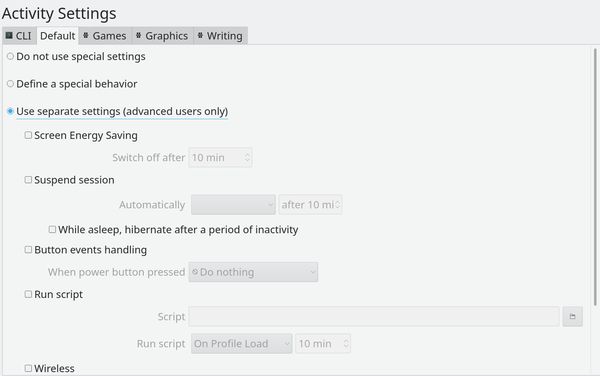The width and height of the screenshot is (600, 376).
Task: Click the Graphics tab activity icon
Action: pyautogui.click(x=139, y=36)
